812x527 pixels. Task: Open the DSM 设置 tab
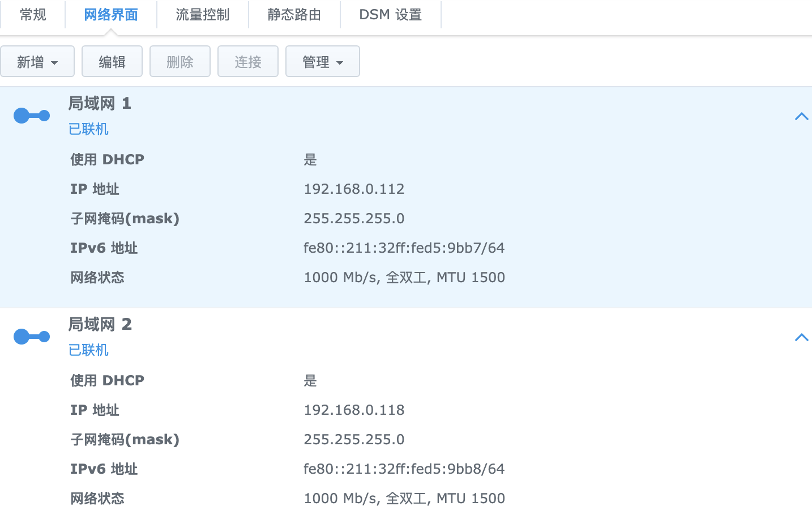[x=391, y=15]
